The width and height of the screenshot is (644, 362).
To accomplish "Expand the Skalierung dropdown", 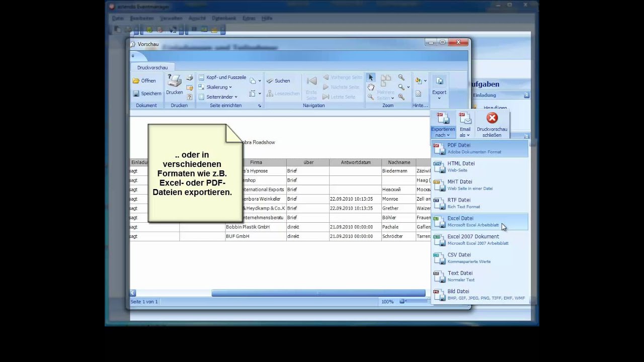I will [x=215, y=87].
